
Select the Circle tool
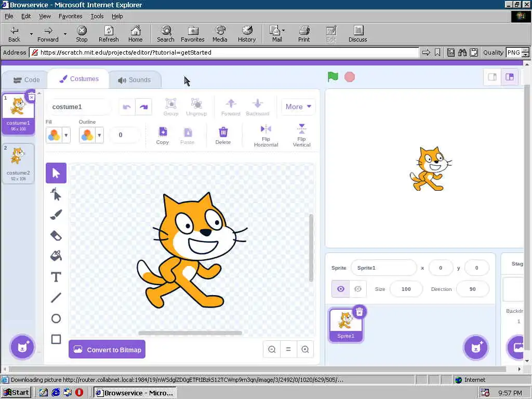click(56, 318)
